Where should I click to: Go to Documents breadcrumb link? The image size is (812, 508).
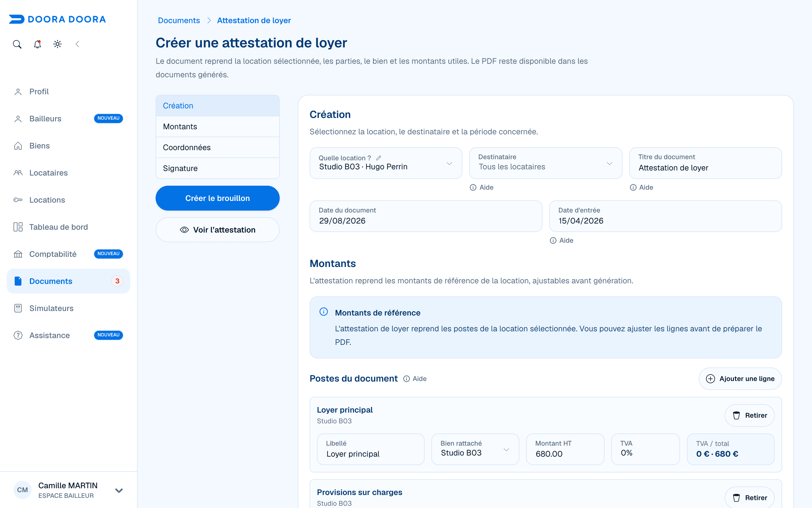[179, 21]
